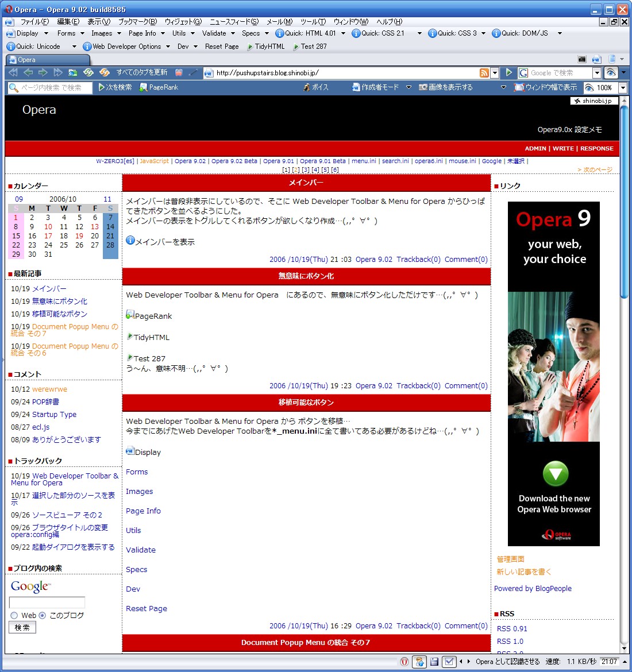Screen dimensions: 632x672
Task: Click the Rewind navigation icon
Action: (13, 72)
